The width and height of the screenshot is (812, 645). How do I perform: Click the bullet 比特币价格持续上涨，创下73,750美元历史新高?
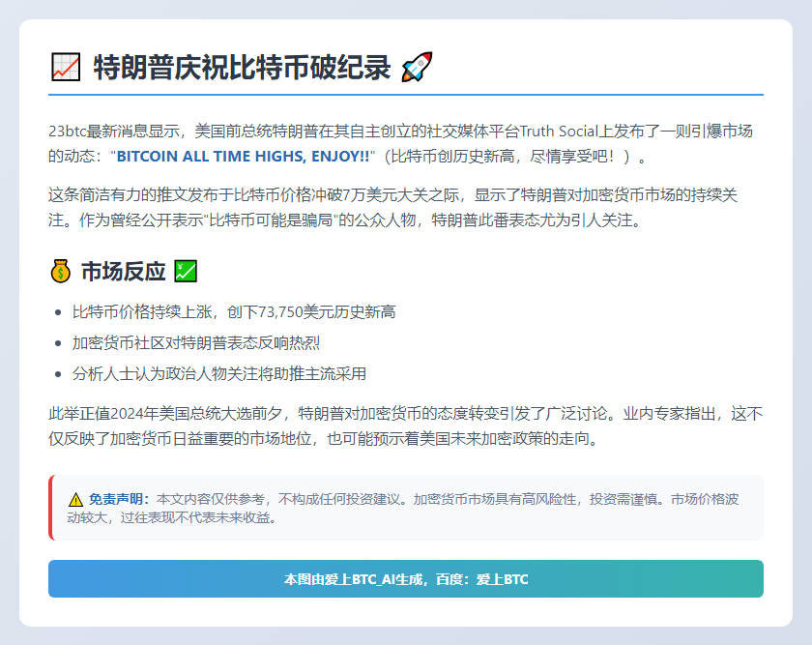pos(234,312)
